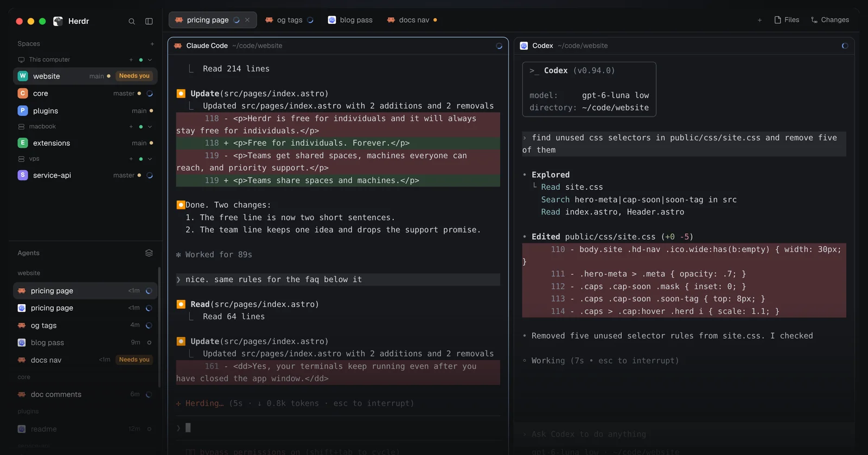Select the blog pass agent
Screen dimensions: 868x455
point(85,343)
